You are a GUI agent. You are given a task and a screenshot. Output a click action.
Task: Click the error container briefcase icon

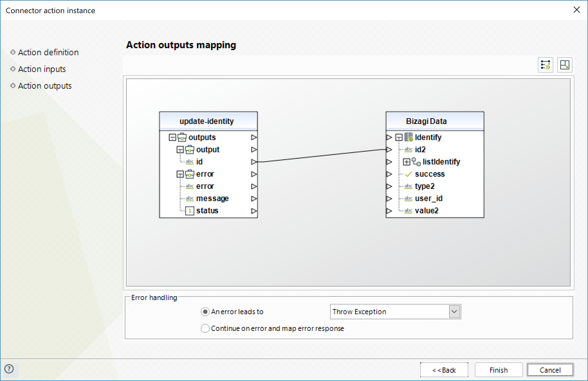point(190,174)
